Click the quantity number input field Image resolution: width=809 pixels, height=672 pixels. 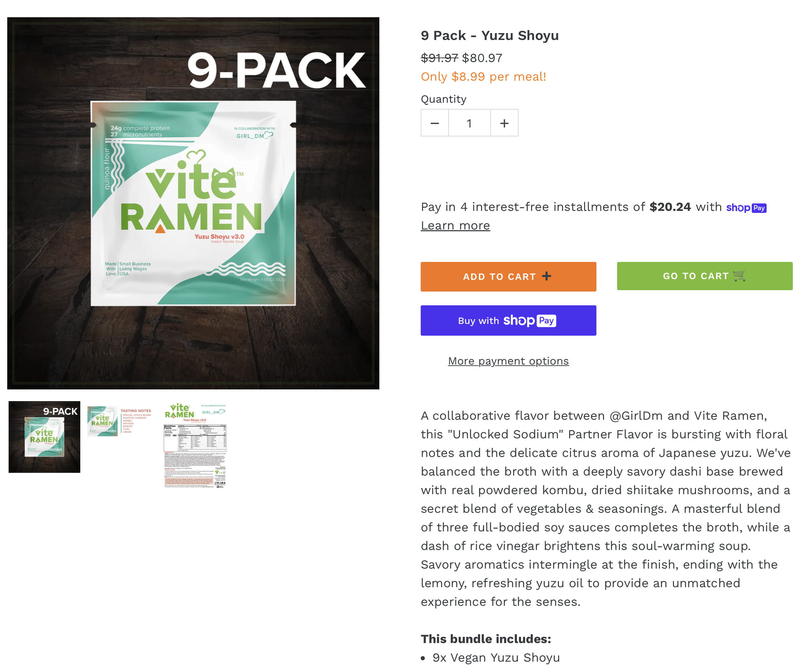(x=469, y=123)
